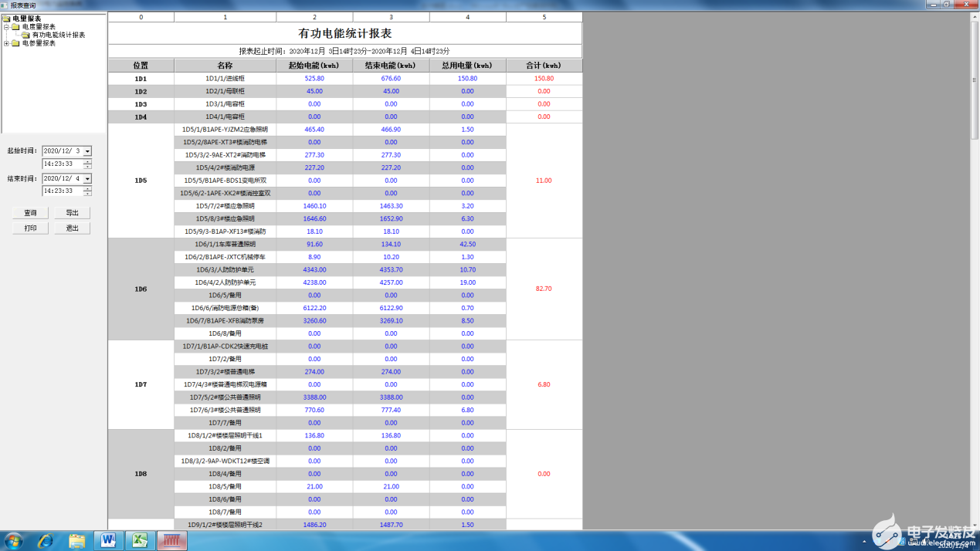
Task: Click the 1D7 position cell
Action: 141,384
